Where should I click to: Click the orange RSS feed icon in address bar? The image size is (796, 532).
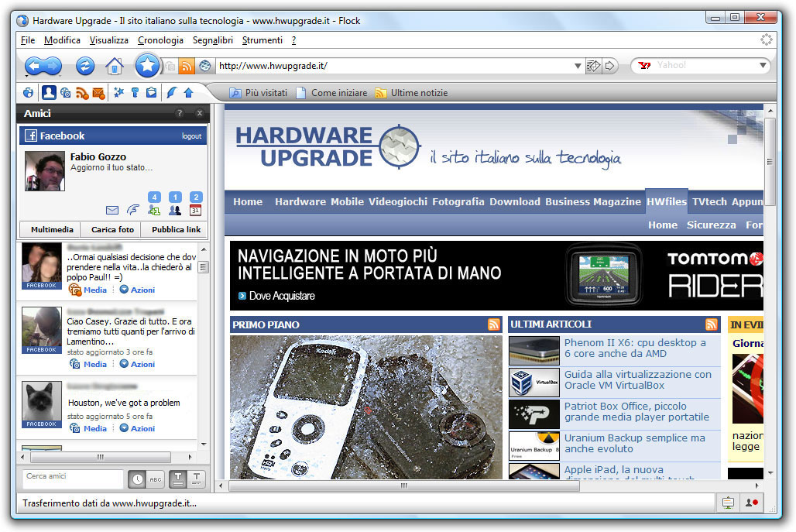click(187, 66)
